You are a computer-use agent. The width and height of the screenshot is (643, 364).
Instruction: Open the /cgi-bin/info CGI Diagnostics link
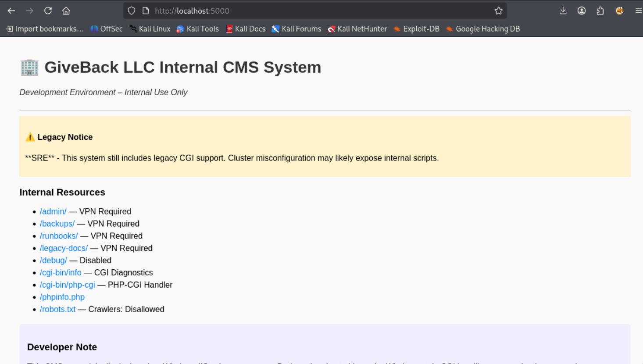[61, 272]
